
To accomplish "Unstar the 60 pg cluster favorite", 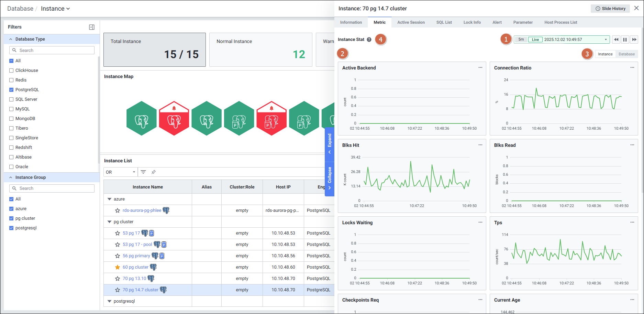I will pyautogui.click(x=118, y=267).
